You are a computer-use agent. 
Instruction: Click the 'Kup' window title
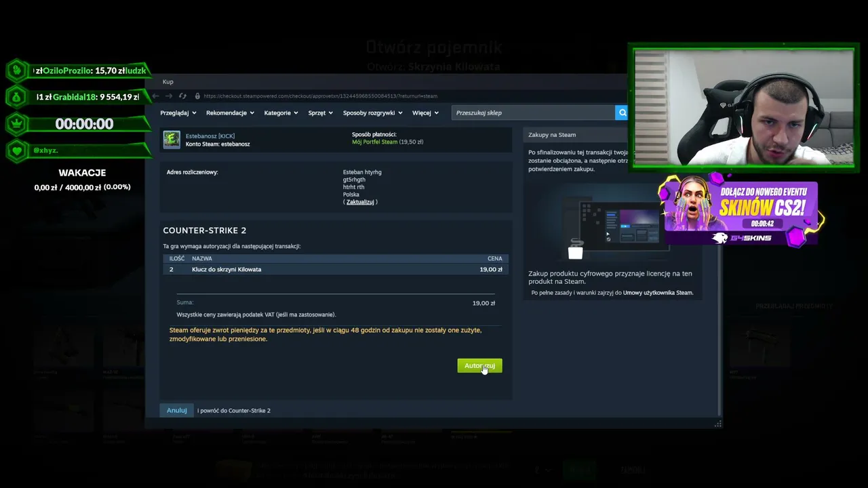click(x=167, y=82)
